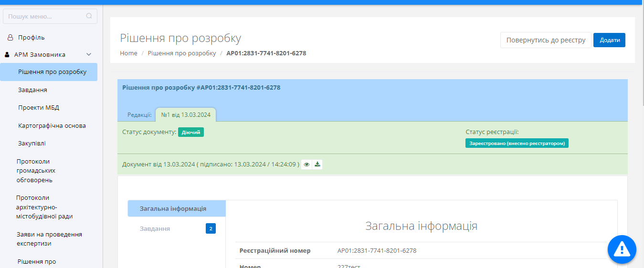Select Картографічна основа menu item
Screen dimensions: 644x268
pos(52,126)
